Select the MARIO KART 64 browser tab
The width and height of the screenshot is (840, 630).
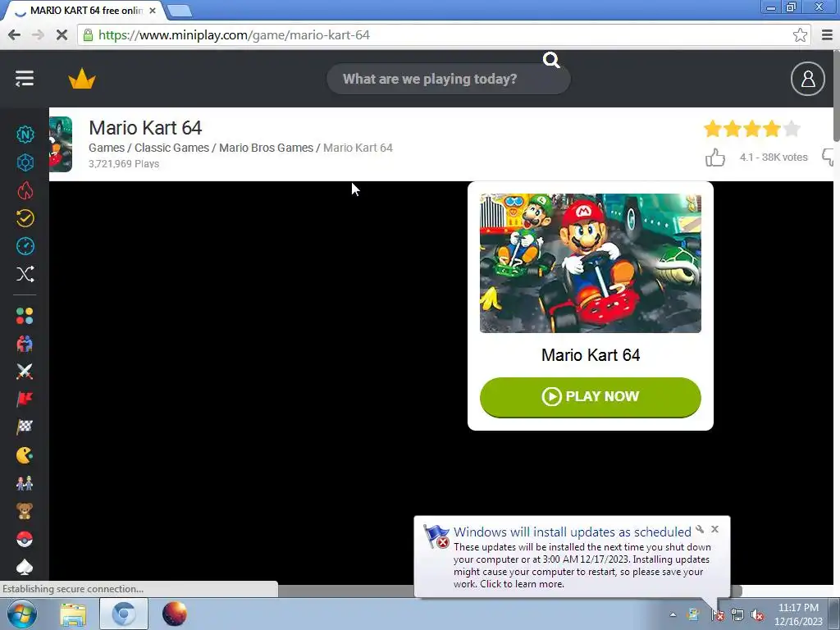click(85, 11)
